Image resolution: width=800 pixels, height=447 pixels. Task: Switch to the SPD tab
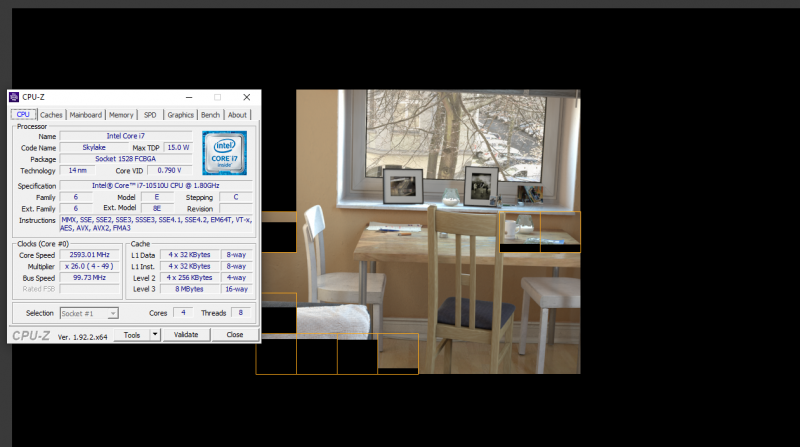click(149, 115)
